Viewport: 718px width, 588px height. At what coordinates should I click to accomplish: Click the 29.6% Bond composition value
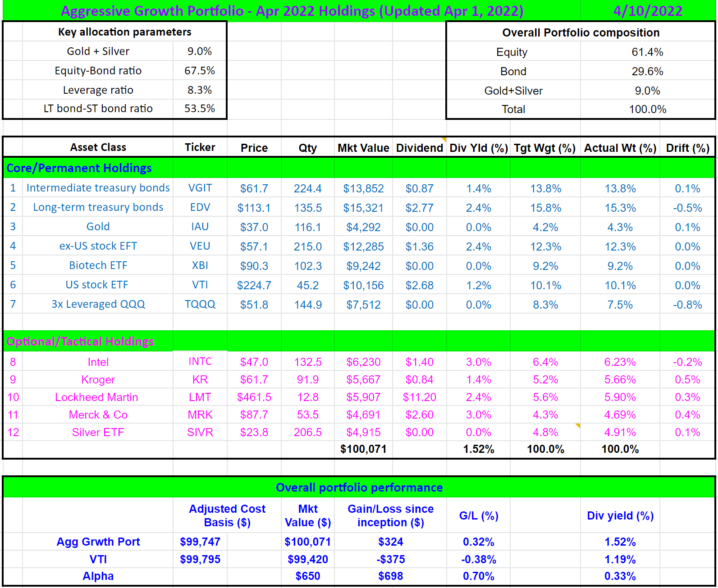coord(647,72)
